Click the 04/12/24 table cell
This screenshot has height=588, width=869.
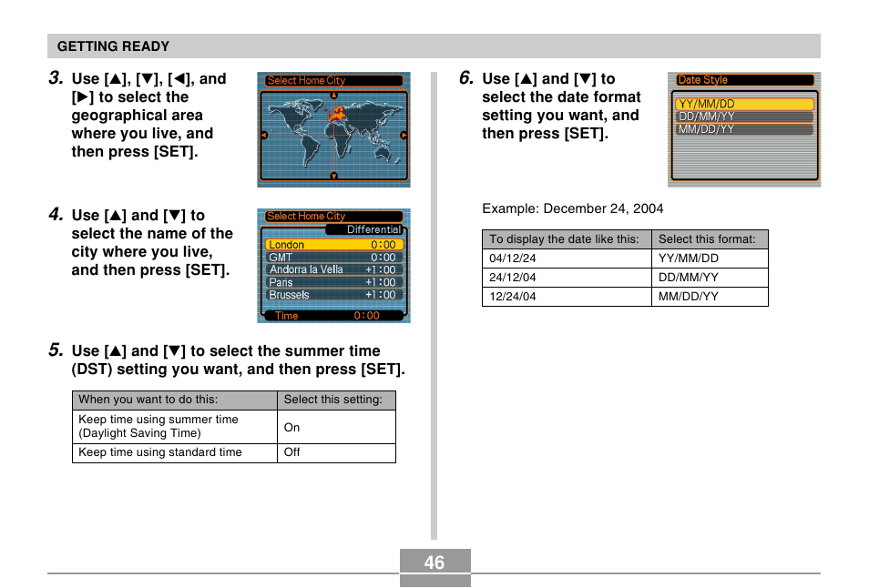pos(567,259)
